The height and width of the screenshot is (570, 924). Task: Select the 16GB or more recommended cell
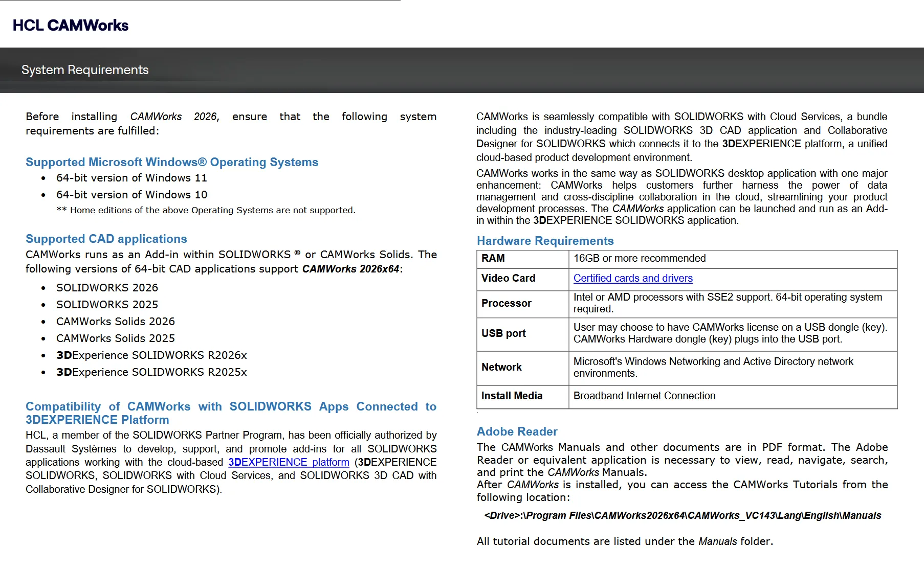click(x=733, y=259)
